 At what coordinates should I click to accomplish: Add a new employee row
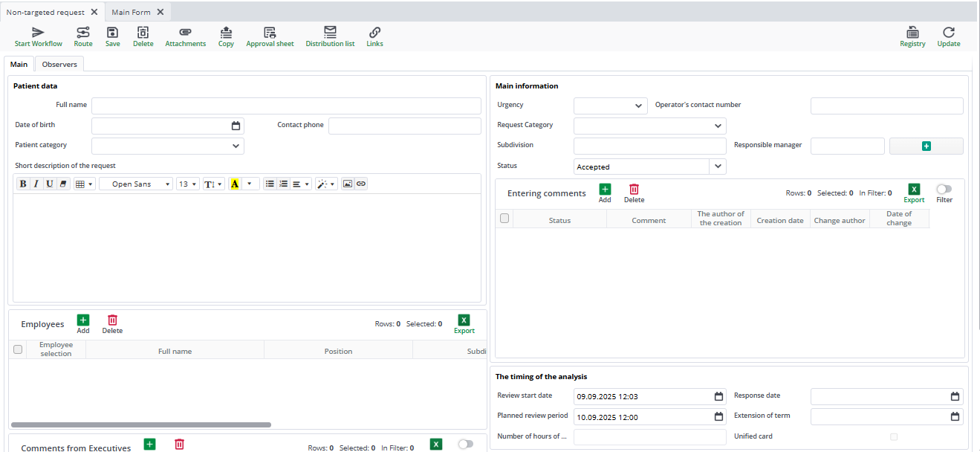tap(83, 320)
